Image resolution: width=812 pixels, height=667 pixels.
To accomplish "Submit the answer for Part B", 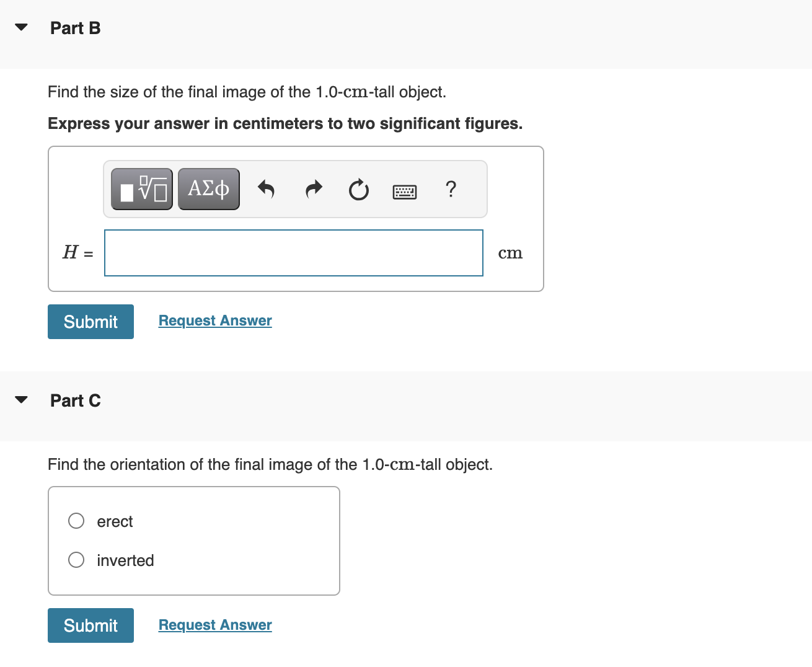I will click(90, 321).
